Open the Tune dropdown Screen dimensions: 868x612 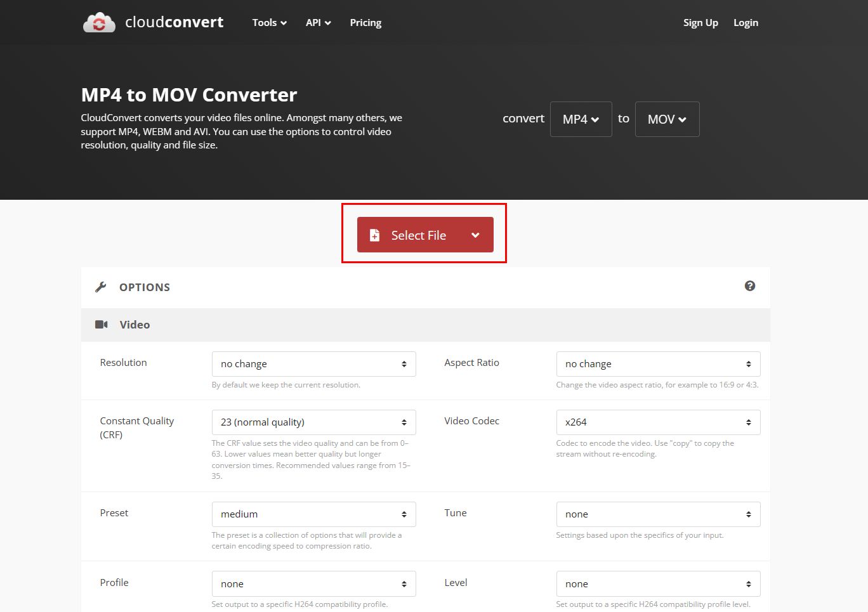658,514
